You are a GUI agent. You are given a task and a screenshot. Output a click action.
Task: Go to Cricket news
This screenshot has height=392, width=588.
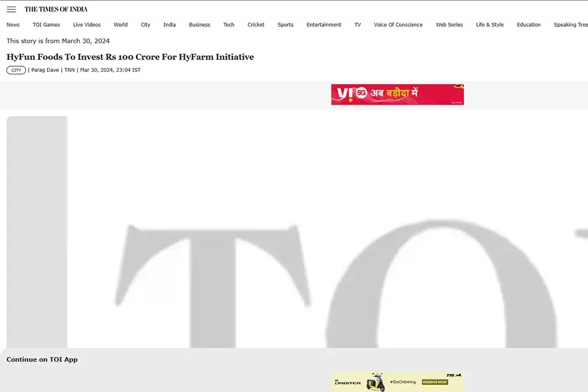(x=256, y=25)
